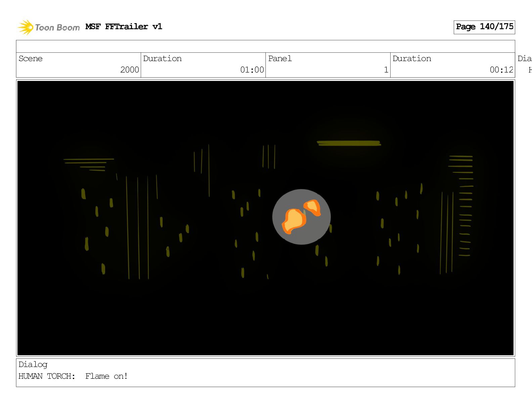Click the 'MSF FFTrailer v1' title
This screenshot has height=411, width=532.
124,27
